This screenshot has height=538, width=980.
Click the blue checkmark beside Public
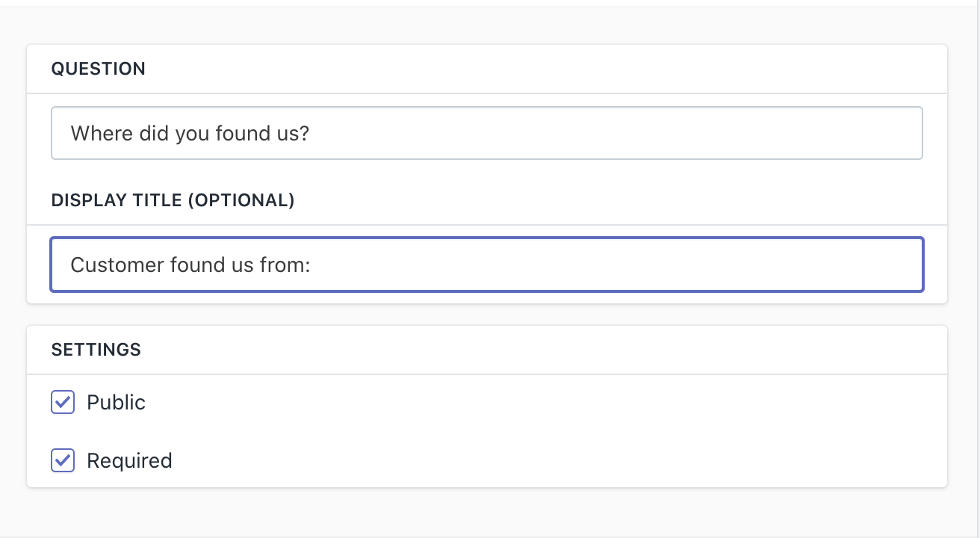(63, 402)
